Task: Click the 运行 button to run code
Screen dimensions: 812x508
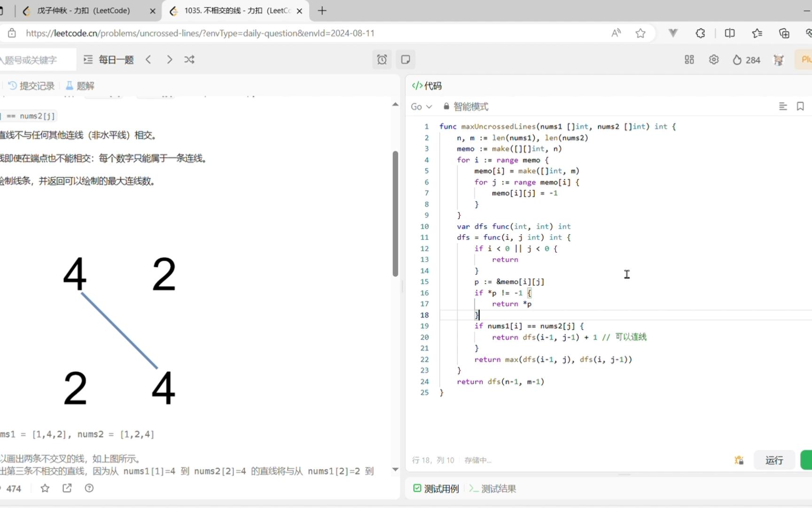Action: [773, 460]
